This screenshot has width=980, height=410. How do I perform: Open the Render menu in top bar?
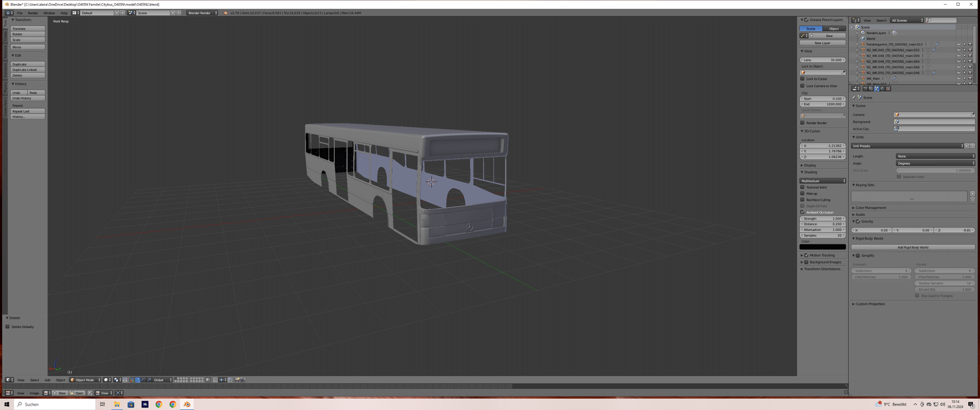coord(33,13)
